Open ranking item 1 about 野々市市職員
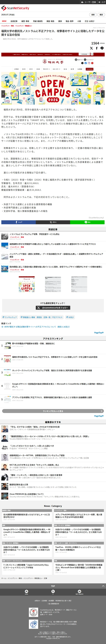 33,344
